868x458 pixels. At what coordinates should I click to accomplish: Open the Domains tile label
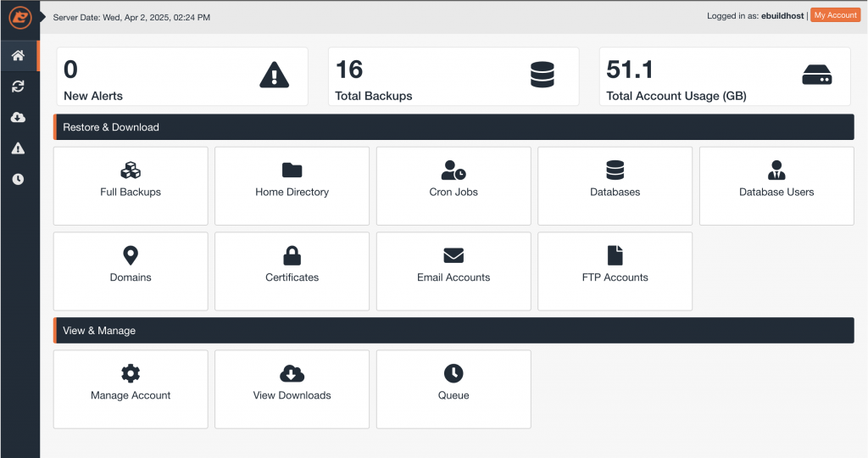click(131, 277)
